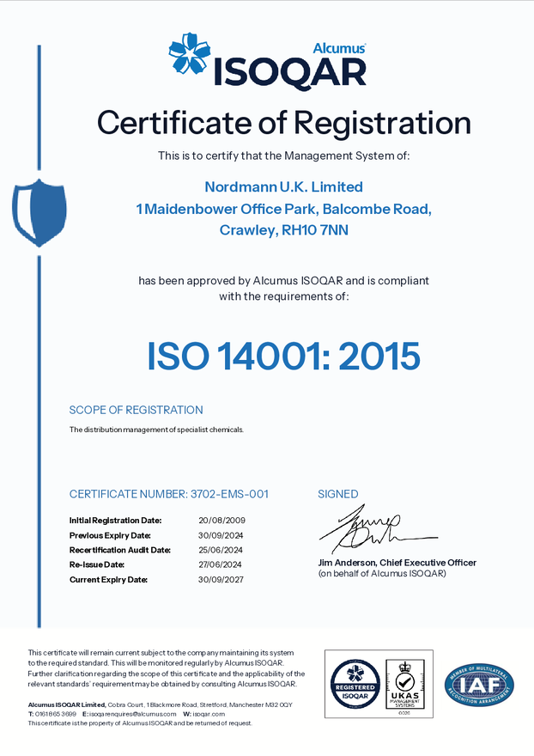Click the Nordmann U.K. Limited company name
The height and width of the screenshot is (756, 534).
284,186
